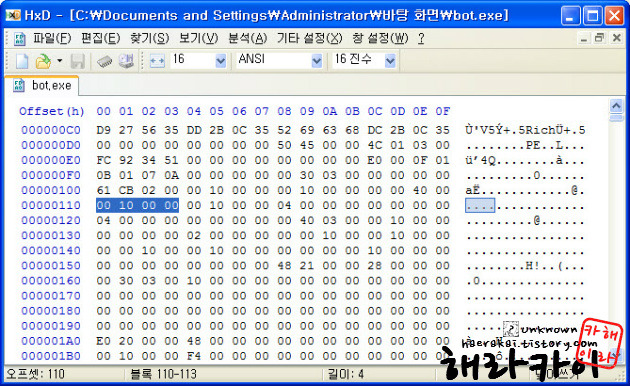630x386 pixels.
Task: Click the HxD title bar application icon
Action: click(x=13, y=15)
